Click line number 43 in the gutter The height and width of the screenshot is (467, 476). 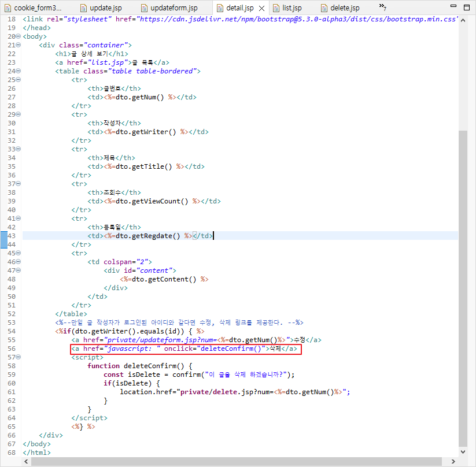pyautogui.click(x=12, y=236)
